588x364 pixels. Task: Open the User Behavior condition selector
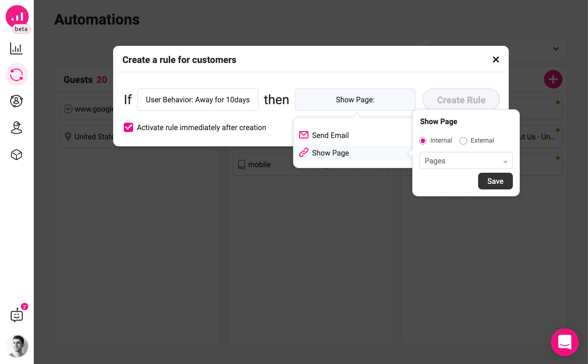tap(198, 100)
